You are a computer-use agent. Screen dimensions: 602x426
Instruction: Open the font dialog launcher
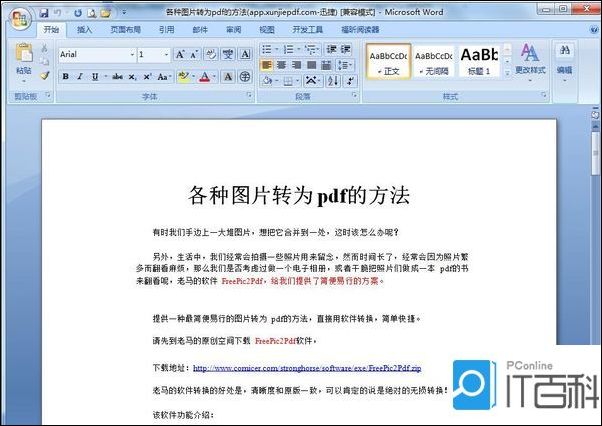click(249, 94)
